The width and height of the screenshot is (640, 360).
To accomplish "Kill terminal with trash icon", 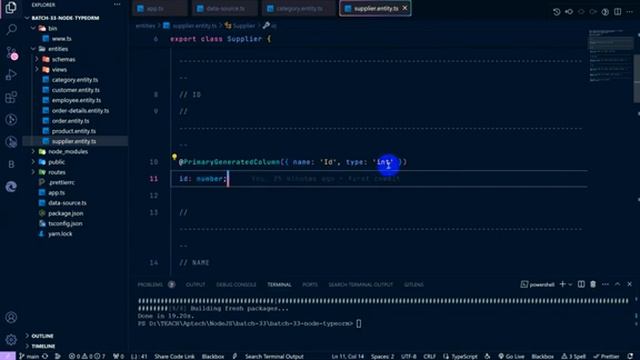I will coord(593,284).
